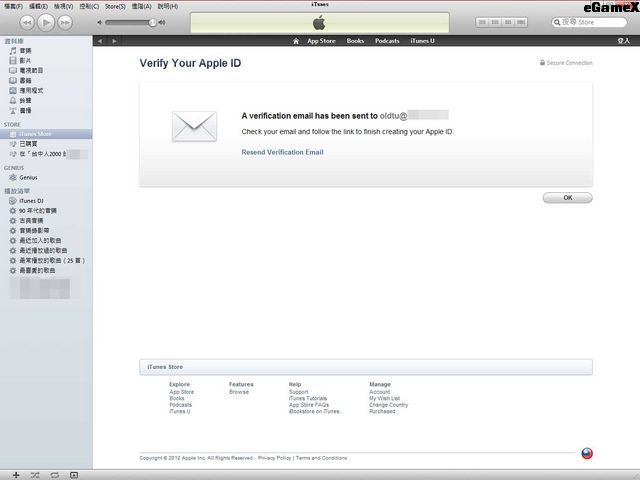Click the next track fast-forward button
The image size is (640, 480).
(x=65, y=22)
